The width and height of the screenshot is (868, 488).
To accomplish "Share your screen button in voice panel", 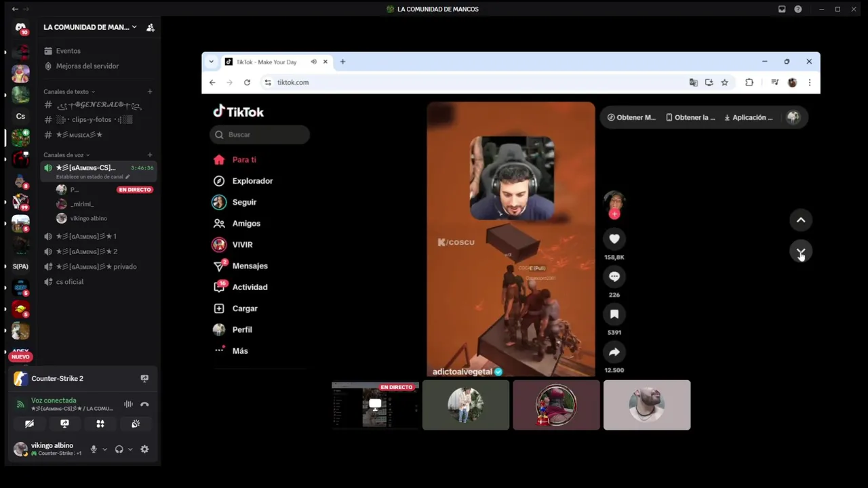I will tap(64, 424).
